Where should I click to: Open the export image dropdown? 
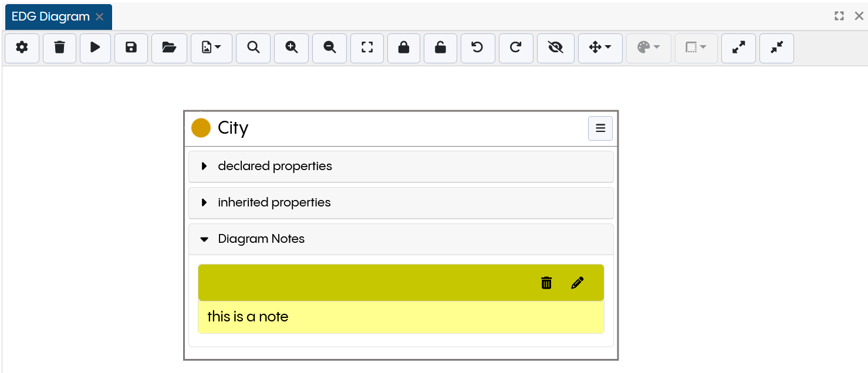(x=211, y=48)
